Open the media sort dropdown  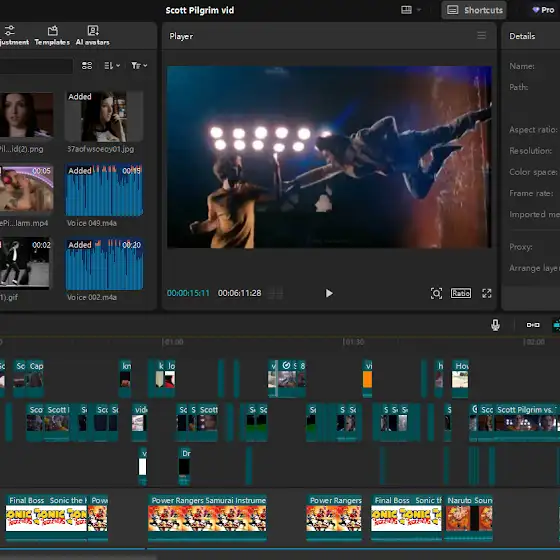112,66
